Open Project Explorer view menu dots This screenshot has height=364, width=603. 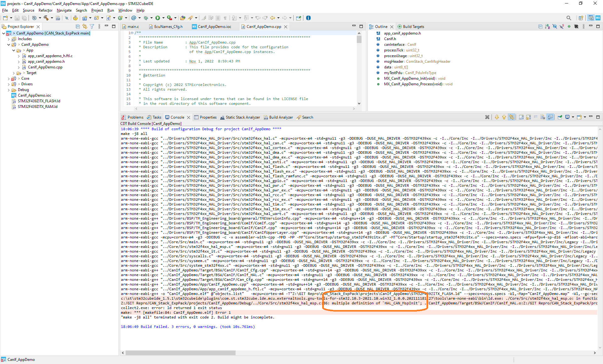pos(99,27)
